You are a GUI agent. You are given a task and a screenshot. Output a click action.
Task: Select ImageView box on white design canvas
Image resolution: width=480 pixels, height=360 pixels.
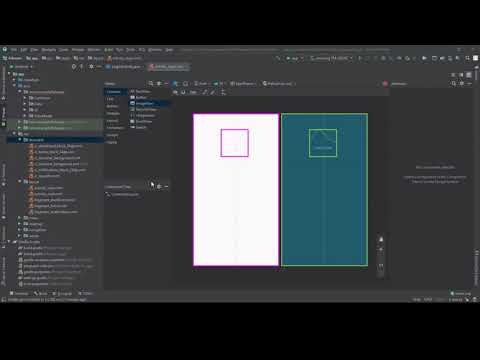click(234, 143)
